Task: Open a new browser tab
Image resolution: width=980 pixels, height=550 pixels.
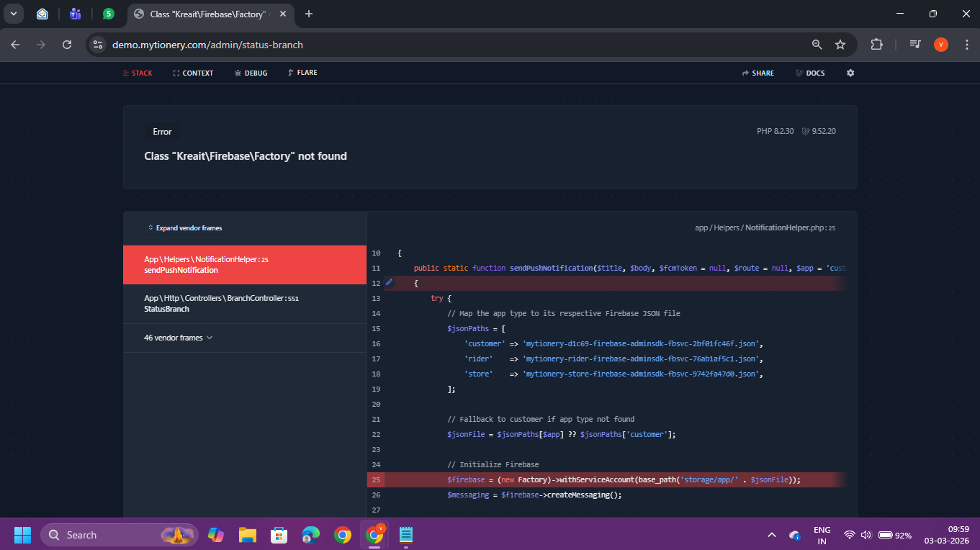Action: (309, 14)
